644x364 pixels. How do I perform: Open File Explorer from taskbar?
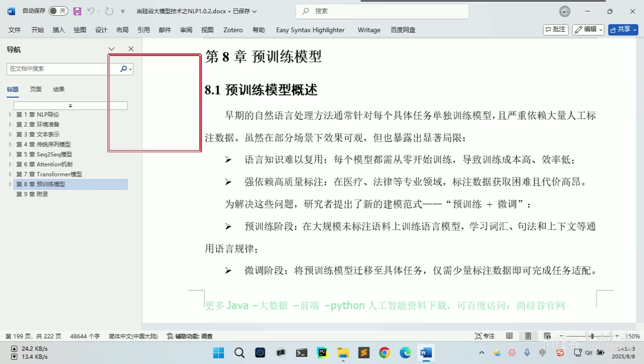pyautogui.click(x=343, y=352)
